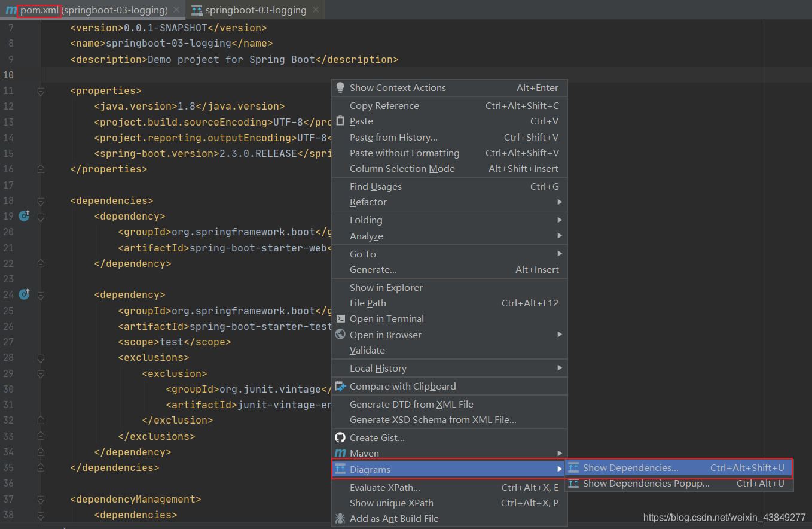Click the clipboard icon next to Paste
The width and height of the screenshot is (812, 529).
click(340, 121)
